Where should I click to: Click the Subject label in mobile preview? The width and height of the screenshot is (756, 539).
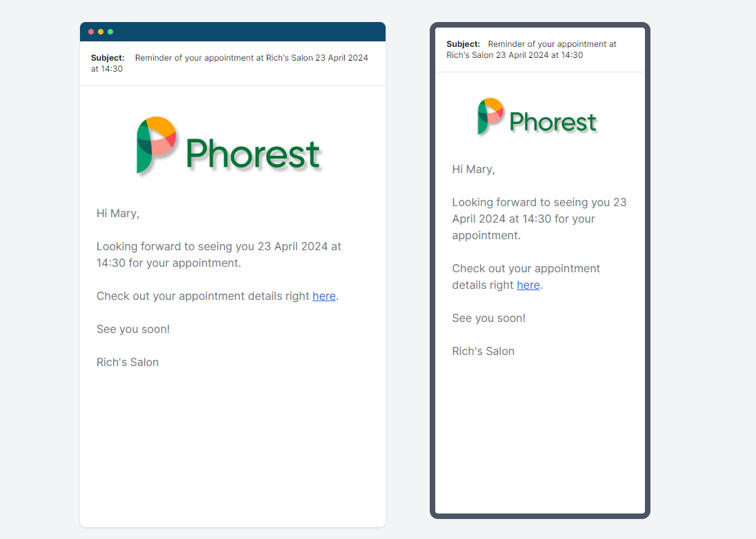click(x=464, y=44)
